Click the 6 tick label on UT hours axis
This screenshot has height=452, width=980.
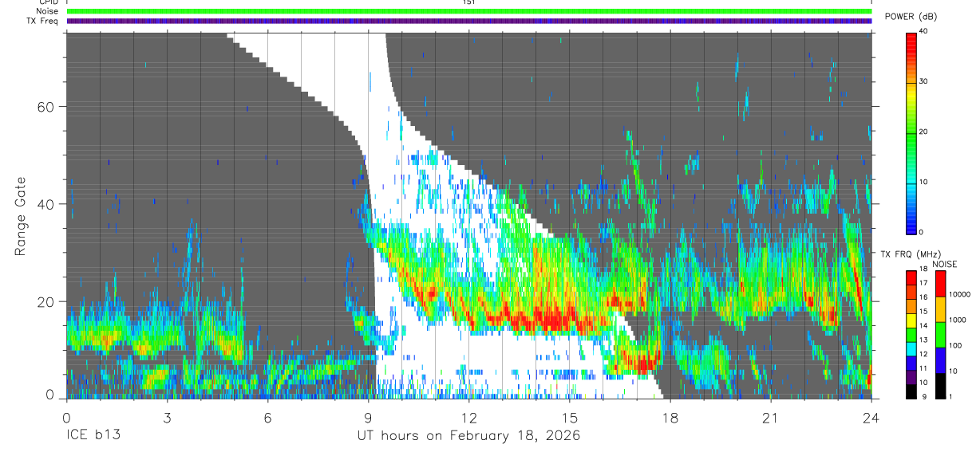coord(267,418)
